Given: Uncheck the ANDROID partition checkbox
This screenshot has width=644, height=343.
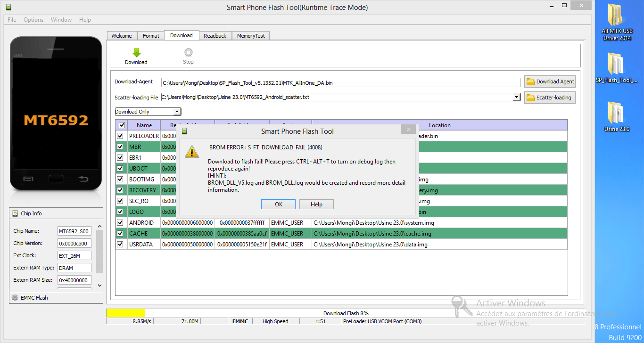Looking at the screenshot, I should tap(120, 223).
